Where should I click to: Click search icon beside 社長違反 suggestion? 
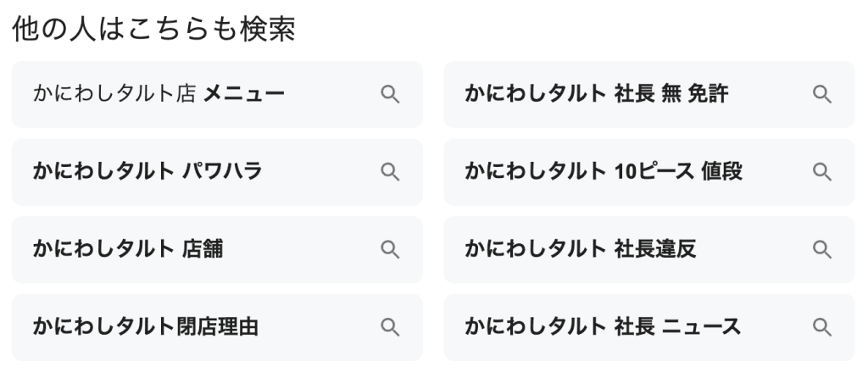(x=822, y=249)
